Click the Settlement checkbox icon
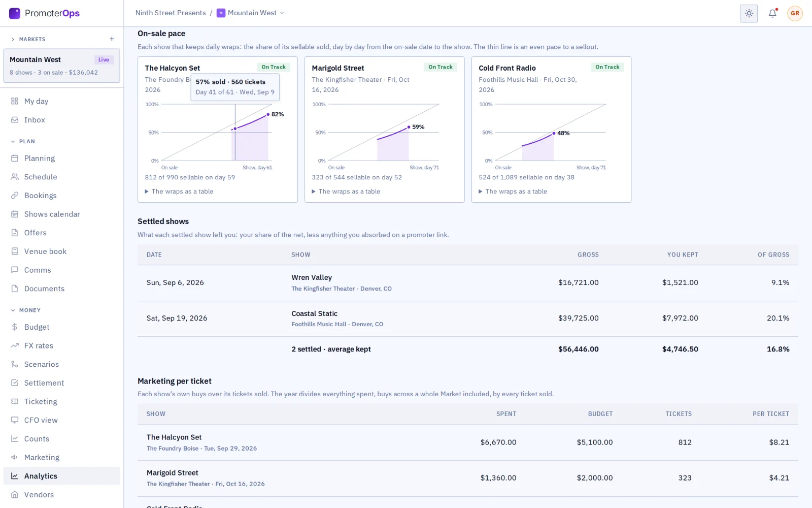Screen dimensions: 812x508 15,383
